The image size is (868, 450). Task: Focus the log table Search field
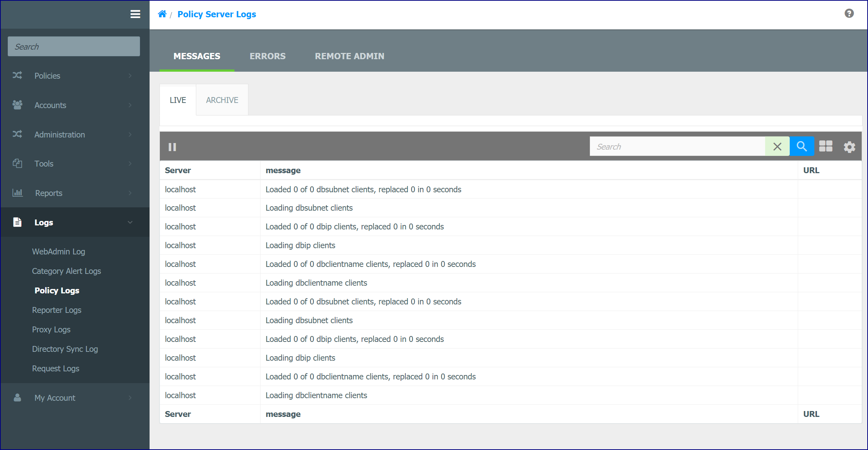677,146
